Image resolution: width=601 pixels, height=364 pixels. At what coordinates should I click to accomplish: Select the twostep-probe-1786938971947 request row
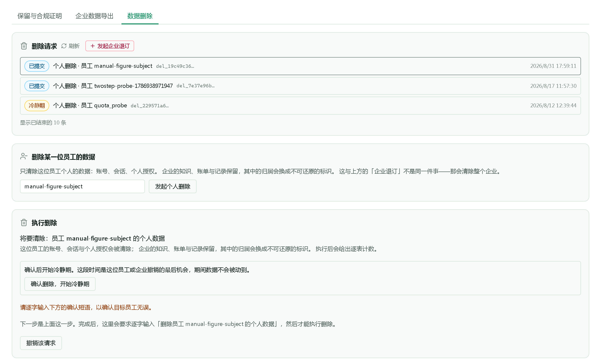tap(300, 86)
